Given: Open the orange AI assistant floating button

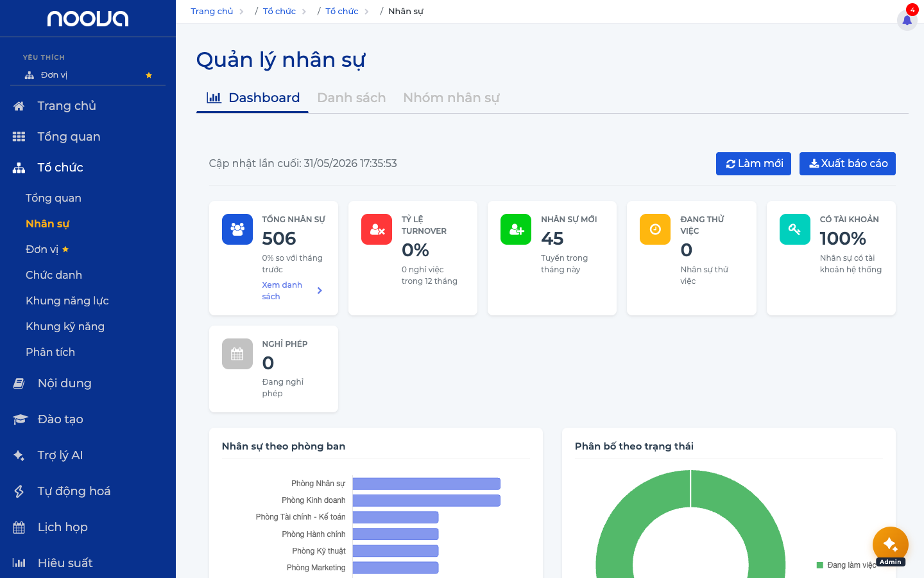Looking at the screenshot, I should 891,545.
